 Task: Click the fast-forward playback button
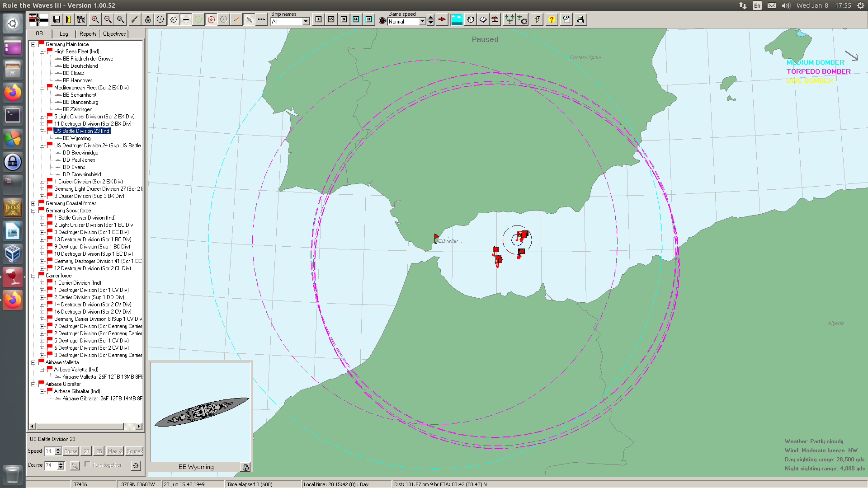[x=356, y=19]
